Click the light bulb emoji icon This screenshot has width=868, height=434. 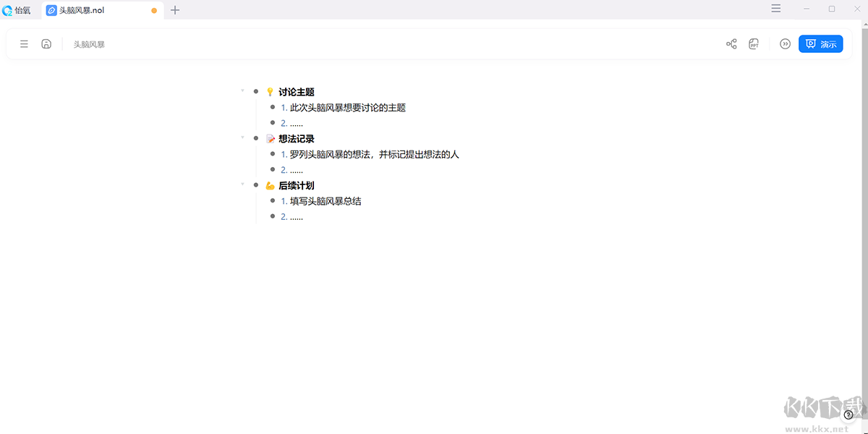pyautogui.click(x=270, y=92)
